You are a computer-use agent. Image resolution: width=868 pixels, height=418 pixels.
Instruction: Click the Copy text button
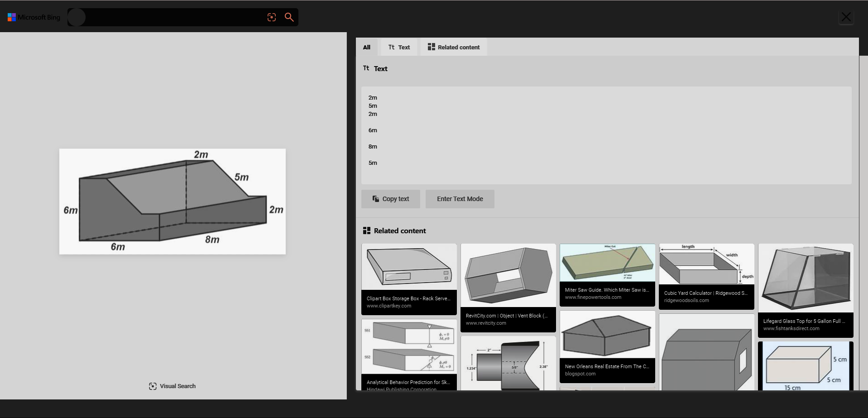[390, 199]
